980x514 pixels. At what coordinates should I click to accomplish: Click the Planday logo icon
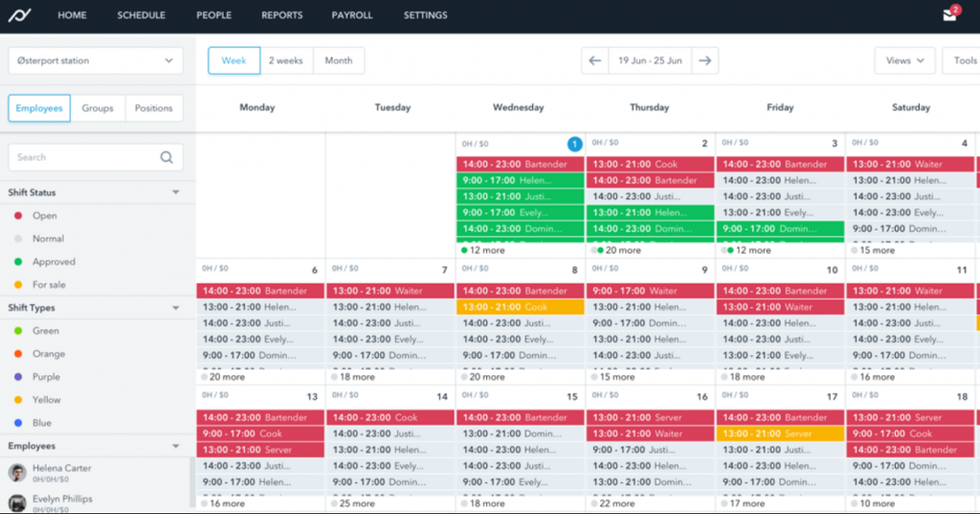point(19,15)
